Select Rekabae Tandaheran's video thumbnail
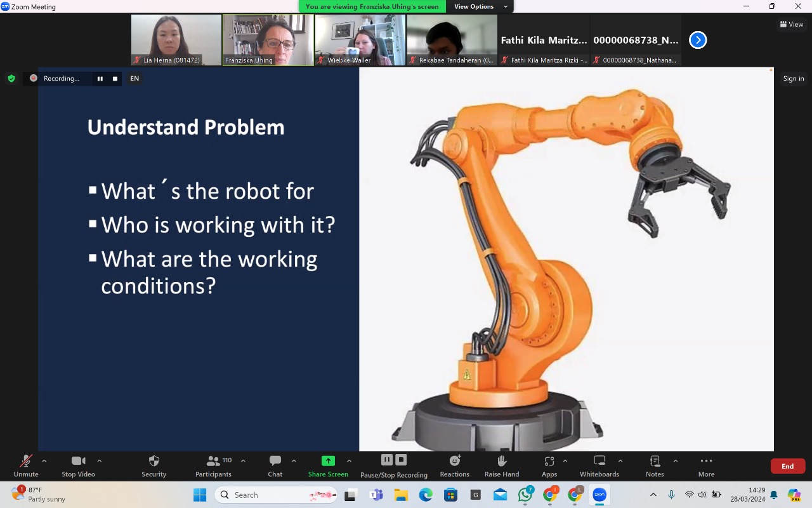Image resolution: width=812 pixels, height=508 pixels. coord(452,40)
